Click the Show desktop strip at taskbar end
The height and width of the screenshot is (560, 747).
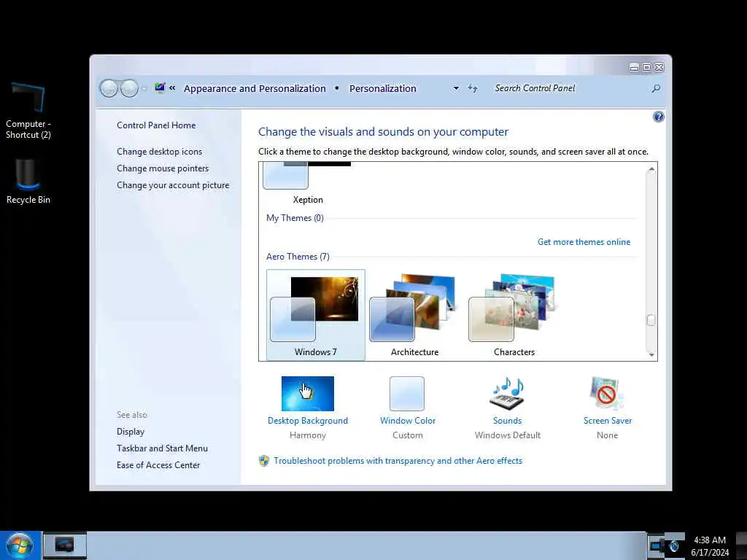point(741,545)
